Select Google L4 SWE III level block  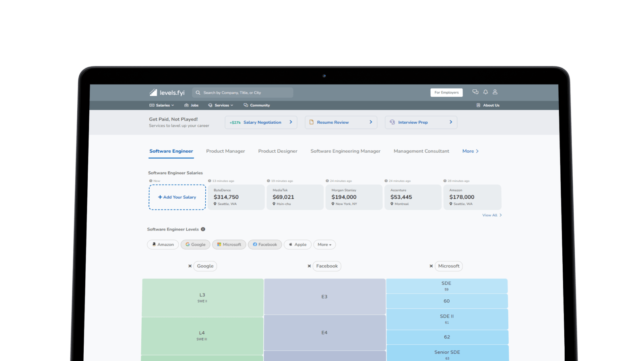click(202, 336)
